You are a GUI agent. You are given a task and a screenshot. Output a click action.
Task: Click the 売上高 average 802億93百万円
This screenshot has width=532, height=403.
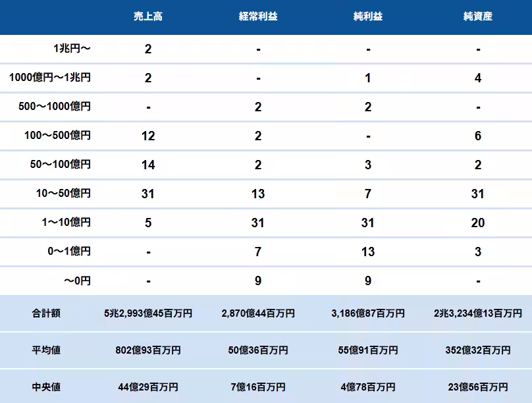(x=148, y=350)
